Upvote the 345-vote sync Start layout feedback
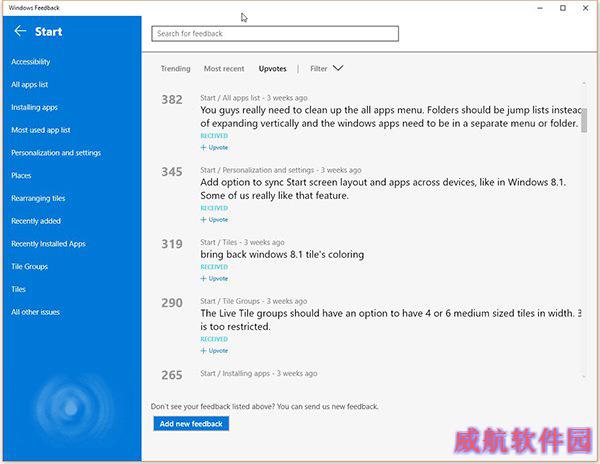The image size is (600, 464). click(x=214, y=220)
